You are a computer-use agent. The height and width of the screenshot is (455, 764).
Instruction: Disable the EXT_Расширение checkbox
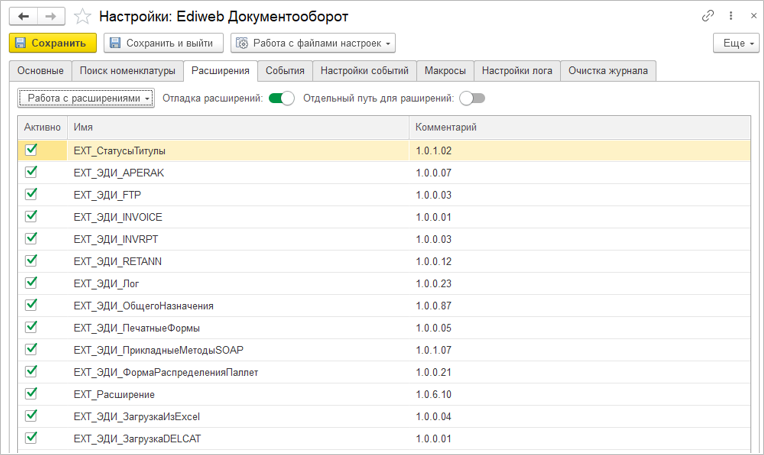coord(31,393)
